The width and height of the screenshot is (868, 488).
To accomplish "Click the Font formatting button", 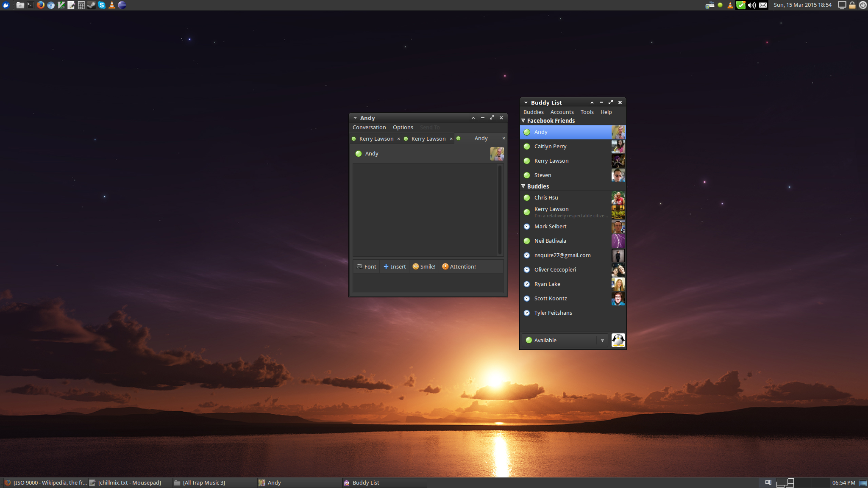I will click(x=367, y=266).
